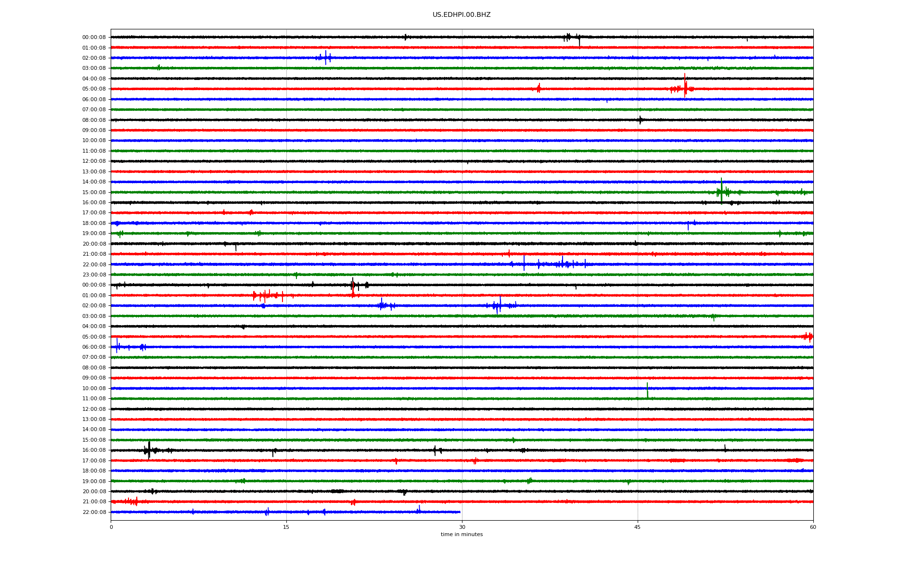Click the plot title US.EDHPI.00.BHZ

461,15
